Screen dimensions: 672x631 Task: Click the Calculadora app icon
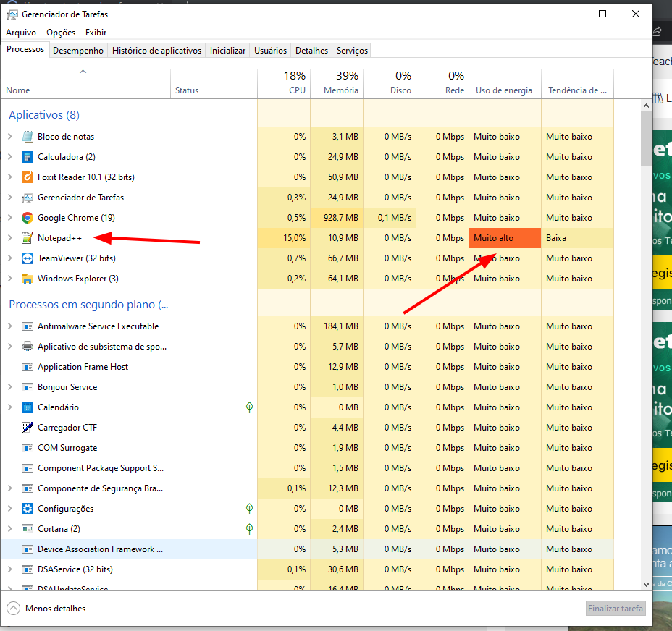pos(28,157)
